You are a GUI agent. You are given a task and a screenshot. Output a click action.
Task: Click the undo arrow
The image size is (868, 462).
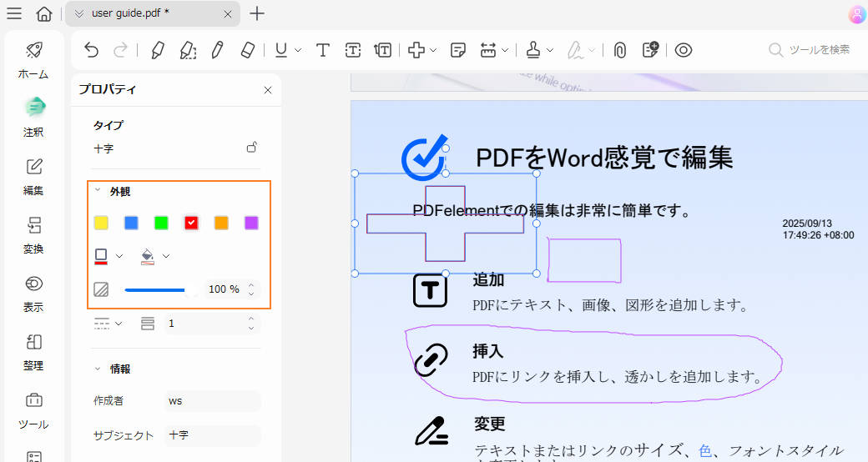coord(92,50)
